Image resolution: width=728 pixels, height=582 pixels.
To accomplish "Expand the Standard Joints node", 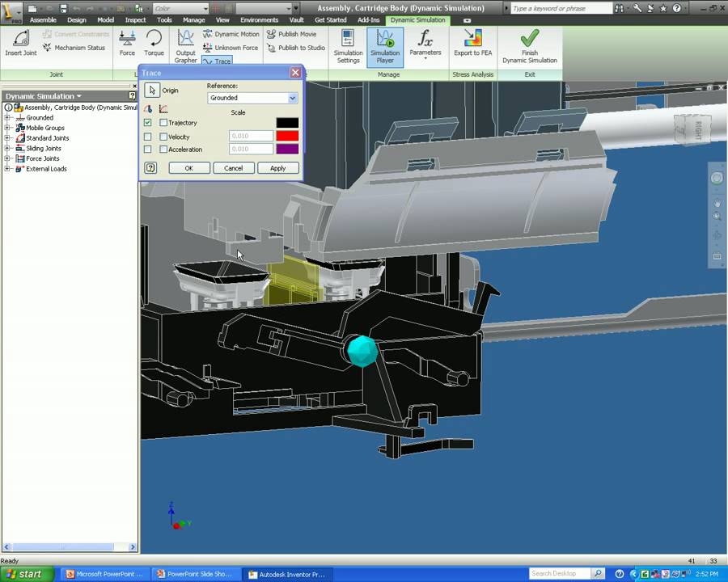I will (7, 138).
